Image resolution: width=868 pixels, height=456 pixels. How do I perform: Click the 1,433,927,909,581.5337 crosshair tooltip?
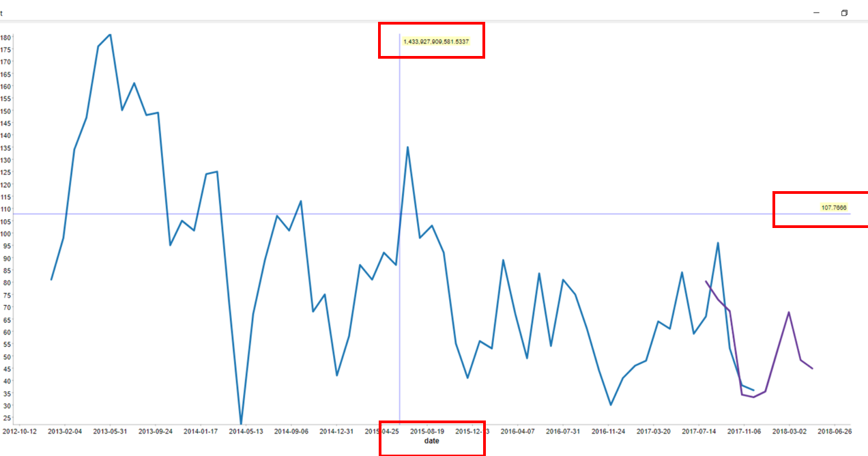436,42
